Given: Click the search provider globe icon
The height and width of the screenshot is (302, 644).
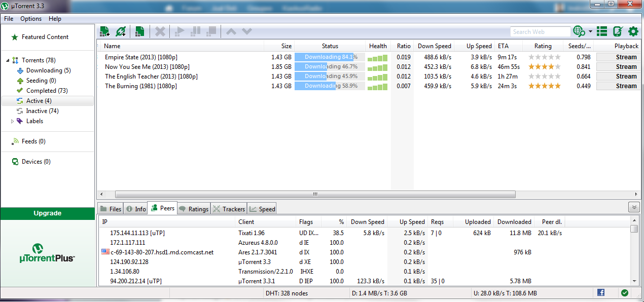Looking at the screenshot, I should [579, 31].
